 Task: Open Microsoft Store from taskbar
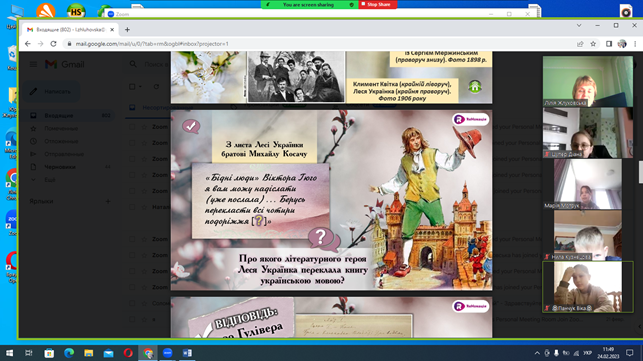click(x=49, y=353)
